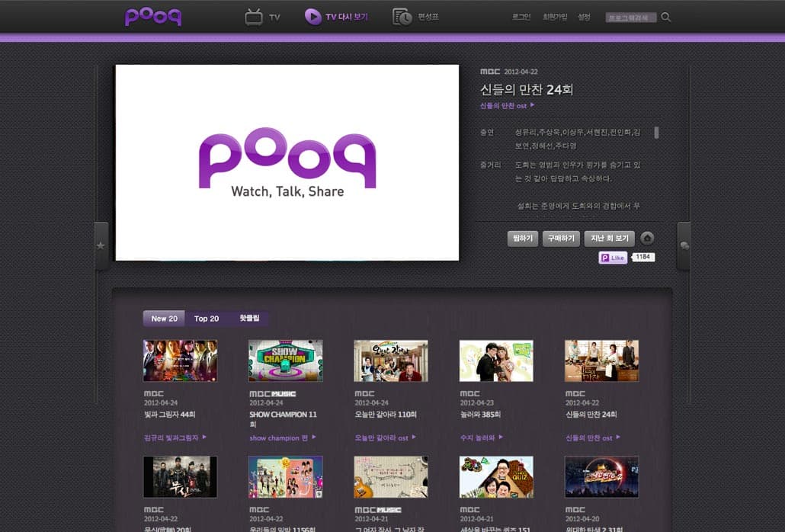Click the pooq logo in the header
Viewport: 785px width, 532px height.
[x=153, y=17]
